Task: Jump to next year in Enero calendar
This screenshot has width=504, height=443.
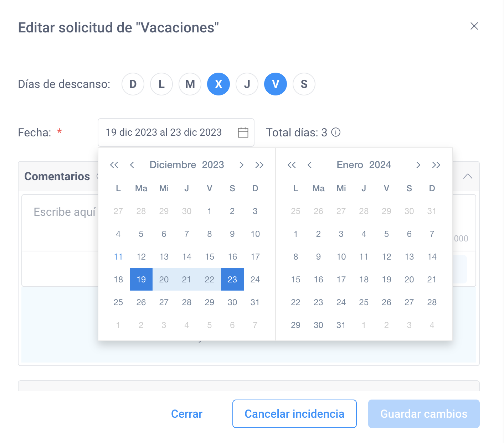Action: point(436,165)
